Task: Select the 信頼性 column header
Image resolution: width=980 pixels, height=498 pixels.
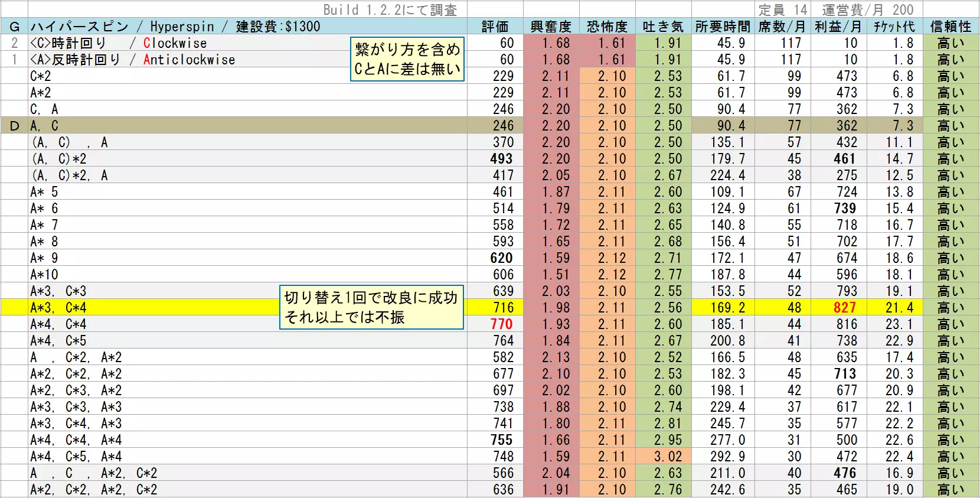Action: coord(950,27)
